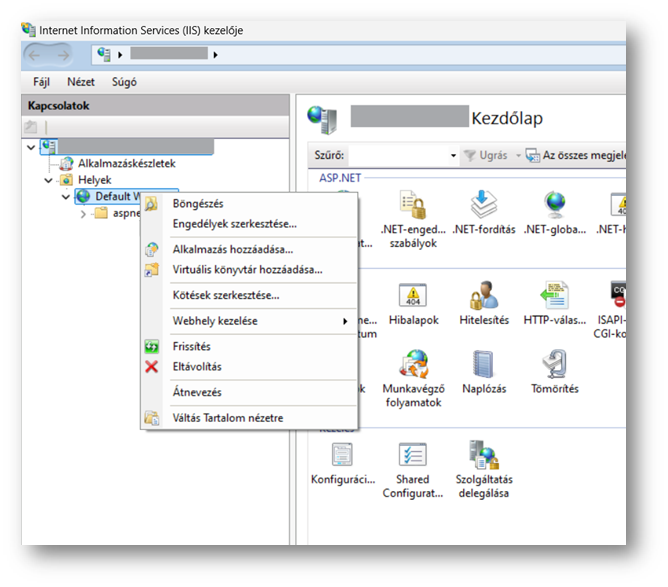668x587 pixels.
Task: Collapse the Helyek tree node
Action: click(48, 180)
